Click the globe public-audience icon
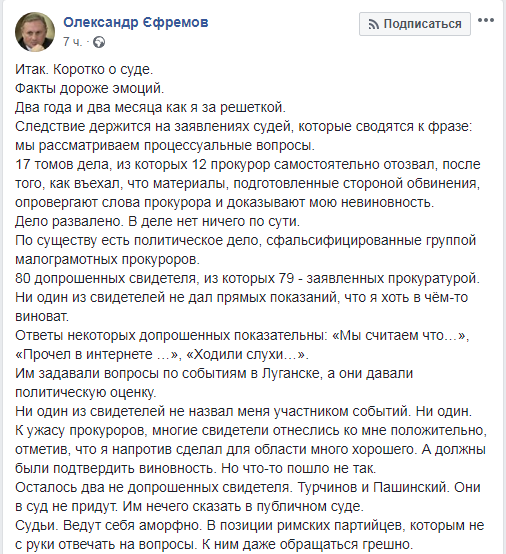 [x=99, y=42]
